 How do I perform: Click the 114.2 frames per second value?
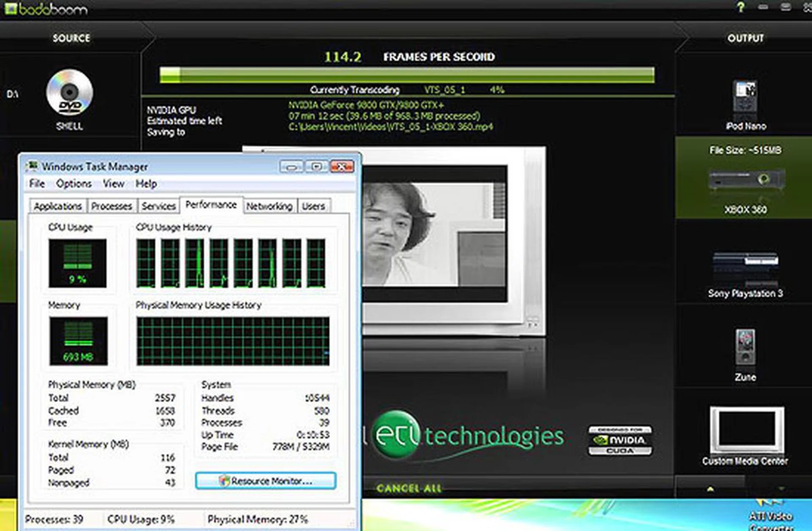point(343,57)
